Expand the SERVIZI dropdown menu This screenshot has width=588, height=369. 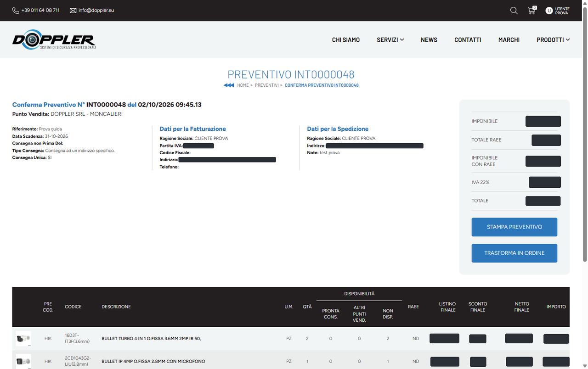[x=390, y=40]
